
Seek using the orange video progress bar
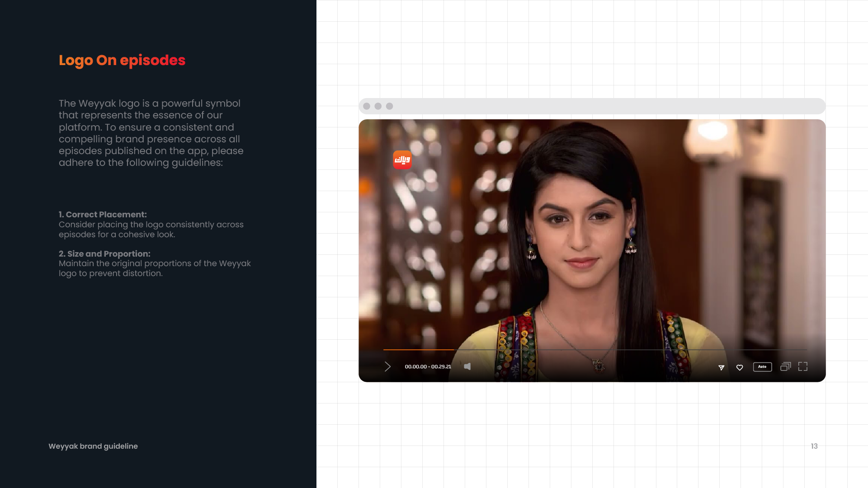(x=418, y=350)
